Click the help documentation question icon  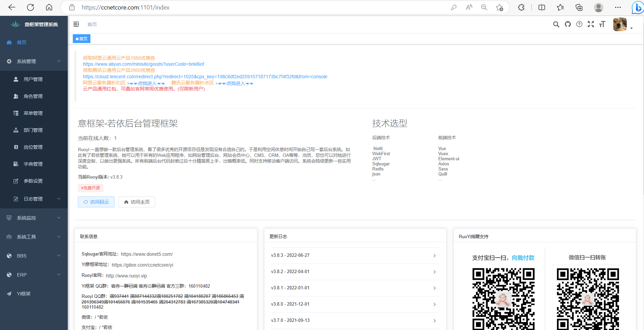[x=579, y=24]
